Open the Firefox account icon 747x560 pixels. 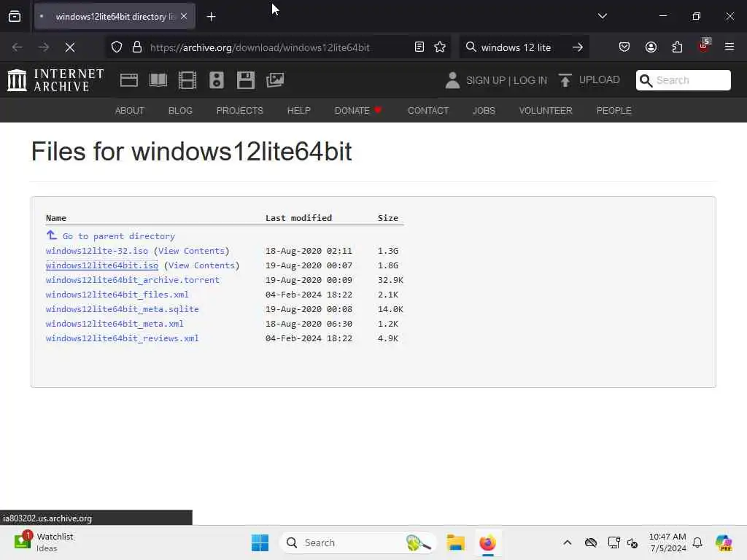[x=651, y=47]
